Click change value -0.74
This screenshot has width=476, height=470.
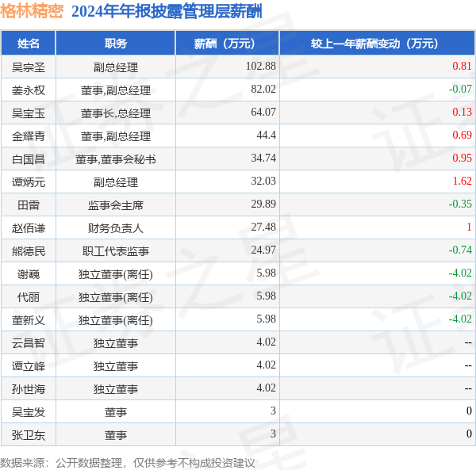coord(460,250)
